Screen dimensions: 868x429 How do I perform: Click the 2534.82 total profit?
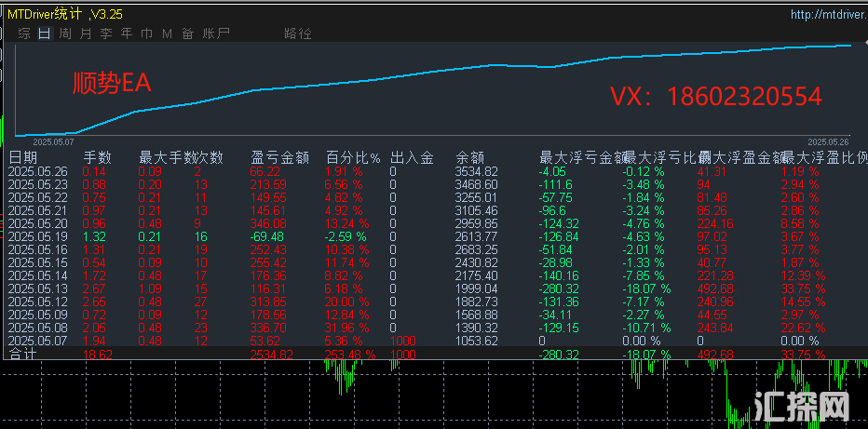coord(272,355)
